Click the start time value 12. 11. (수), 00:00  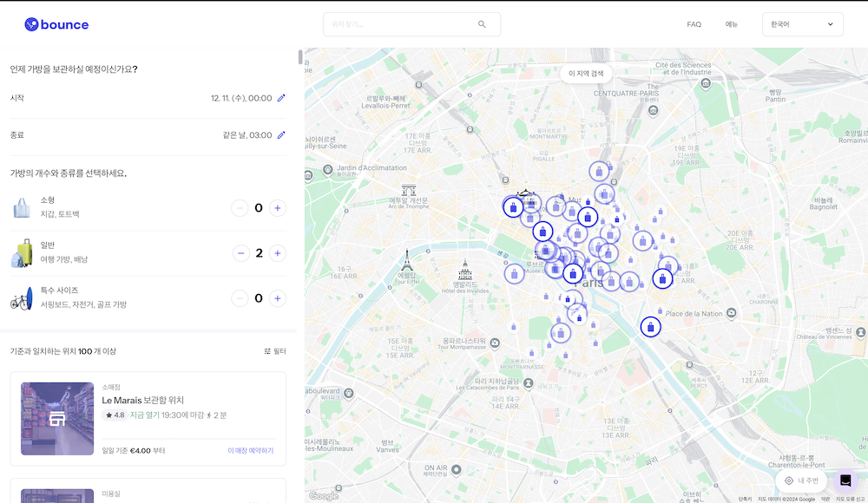(x=241, y=98)
